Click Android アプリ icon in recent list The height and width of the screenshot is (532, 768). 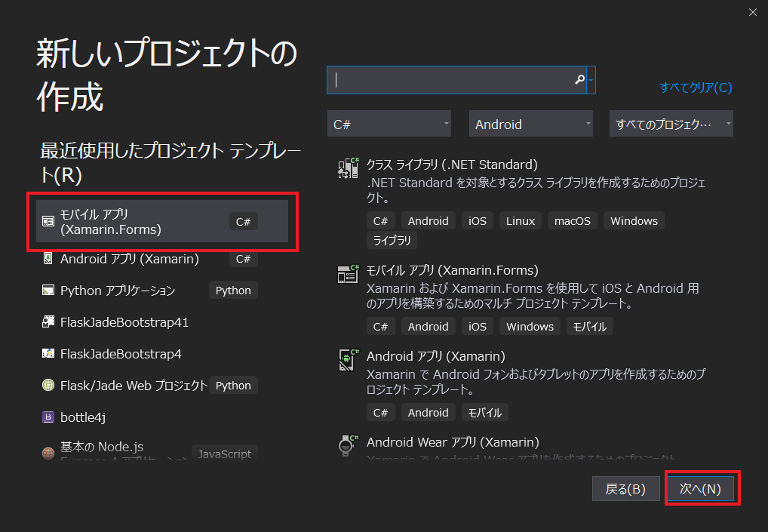pyautogui.click(x=48, y=258)
